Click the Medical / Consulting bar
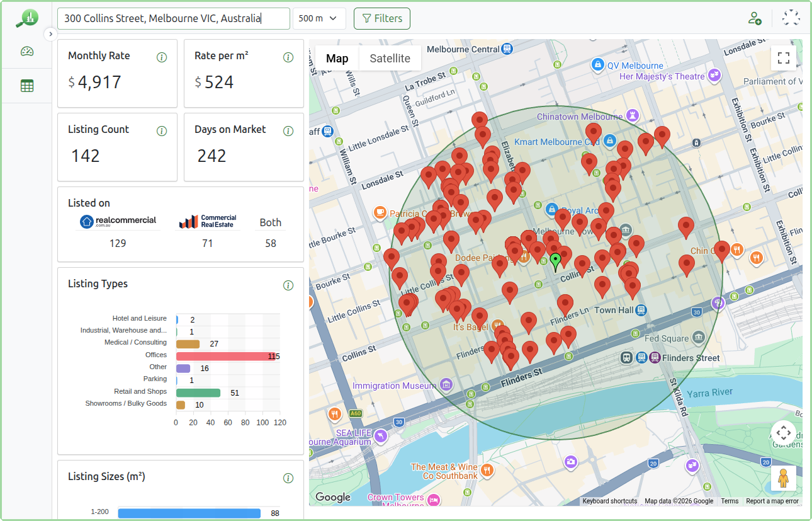Image resolution: width=812 pixels, height=521 pixels. [188, 344]
